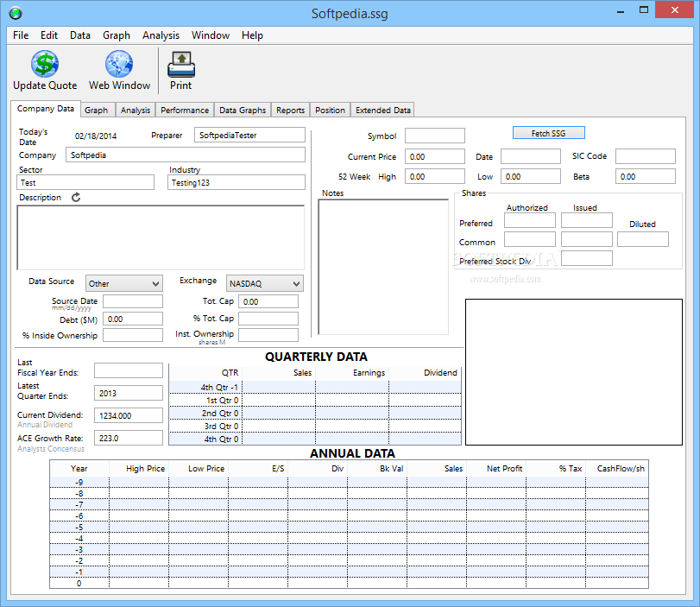Image resolution: width=700 pixels, height=607 pixels.
Task: Switch to the Performance tab
Action: click(x=185, y=111)
